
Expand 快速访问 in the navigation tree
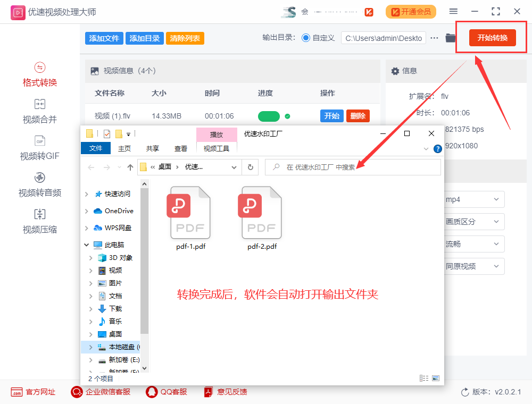tap(87, 194)
